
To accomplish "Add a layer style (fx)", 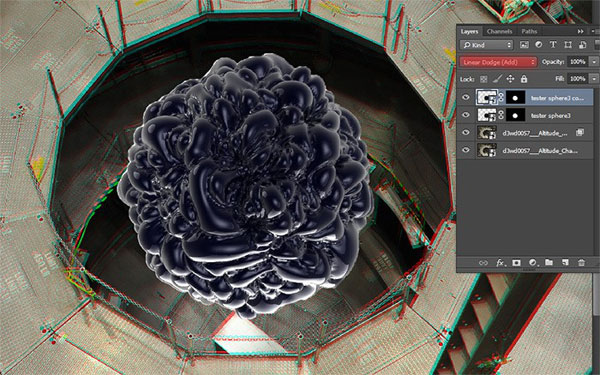I will pyautogui.click(x=500, y=262).
